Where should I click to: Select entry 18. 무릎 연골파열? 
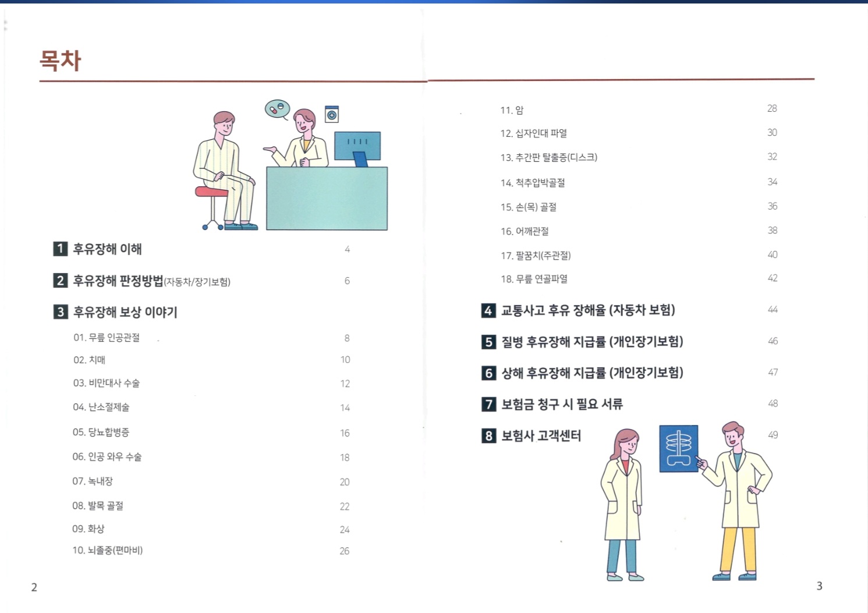pyautogui.click(x=534, y=279)
